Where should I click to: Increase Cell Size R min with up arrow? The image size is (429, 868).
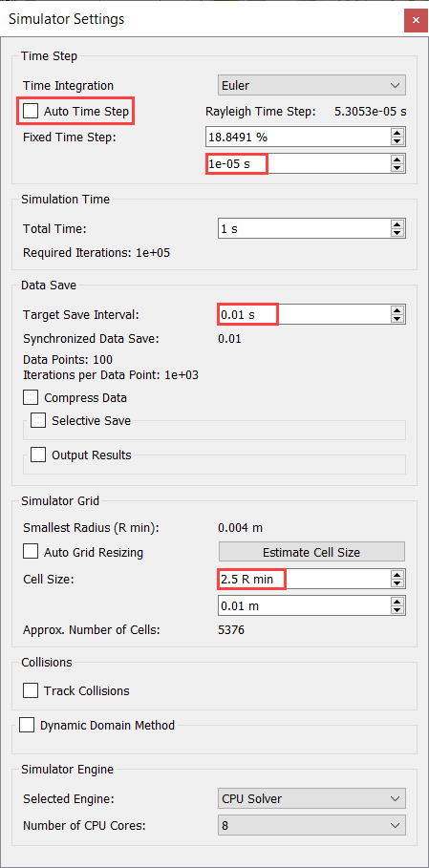coord(397,575)
